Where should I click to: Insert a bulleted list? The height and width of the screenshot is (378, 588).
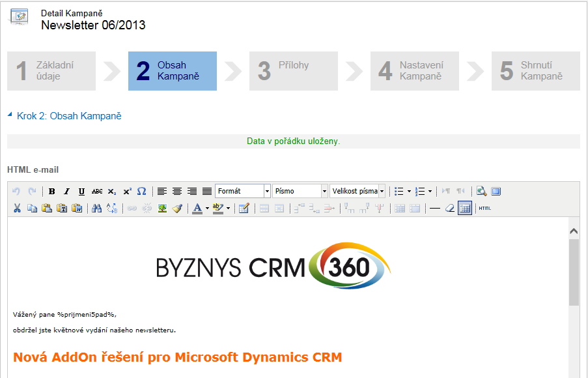(399, 191)
